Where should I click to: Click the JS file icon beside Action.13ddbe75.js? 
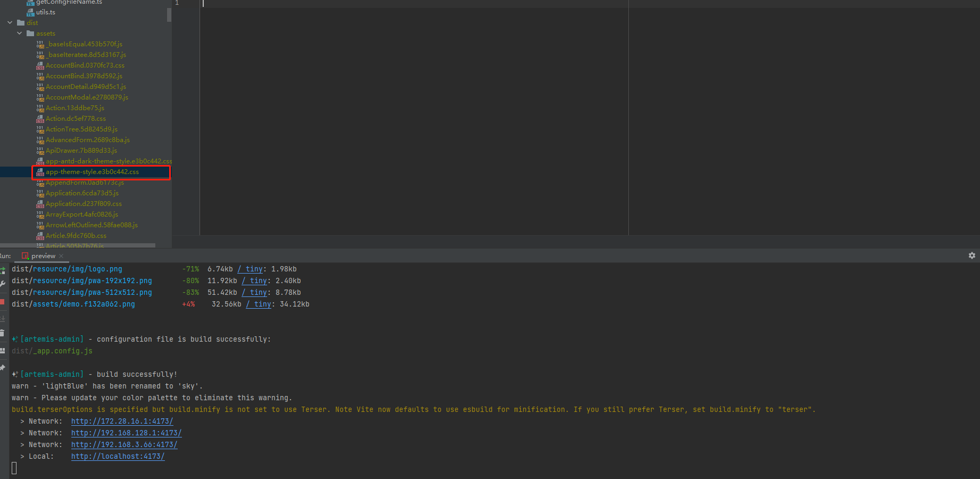[x=40, y=108]
